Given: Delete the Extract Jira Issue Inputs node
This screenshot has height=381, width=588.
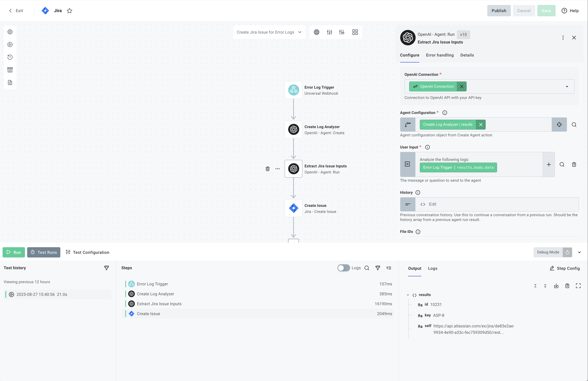Looking at the screenshot, I should [x=268, y=169].
